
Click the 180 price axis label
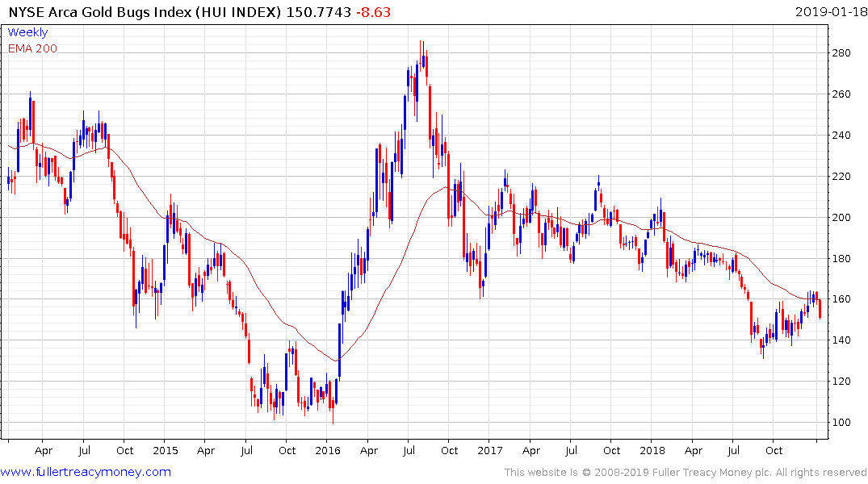(x=841, y=258)
